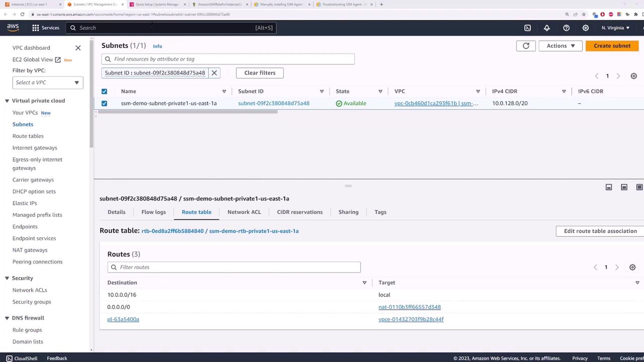644x362 pixels.
Task: Switch to the Sharing tab
Action: coord(349,212)
